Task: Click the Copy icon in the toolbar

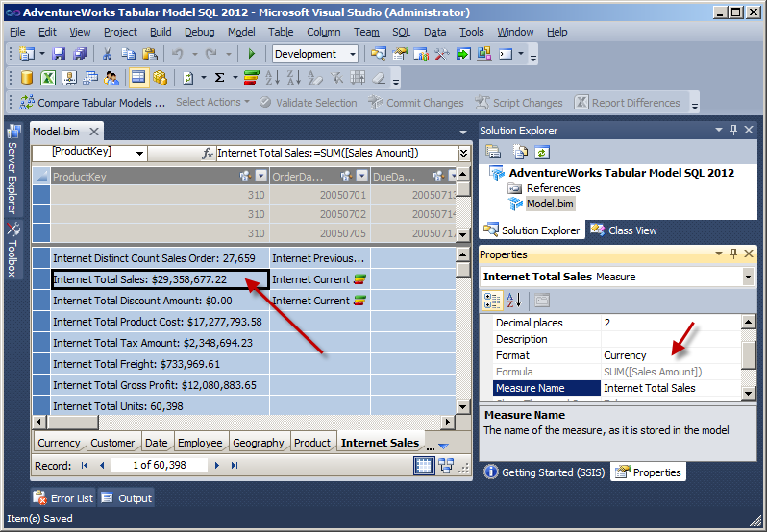Action: tap(128, 54)
